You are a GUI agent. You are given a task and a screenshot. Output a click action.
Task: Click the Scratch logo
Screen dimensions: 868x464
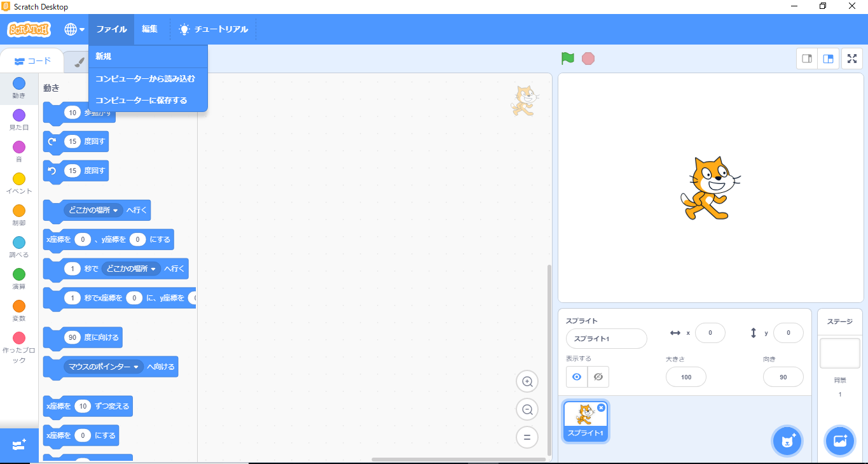point(28,29)
